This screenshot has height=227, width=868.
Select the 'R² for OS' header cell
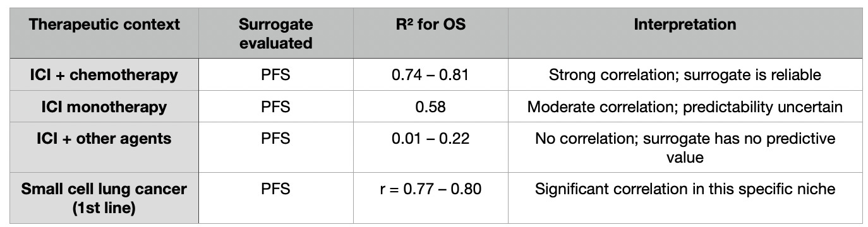430,33
